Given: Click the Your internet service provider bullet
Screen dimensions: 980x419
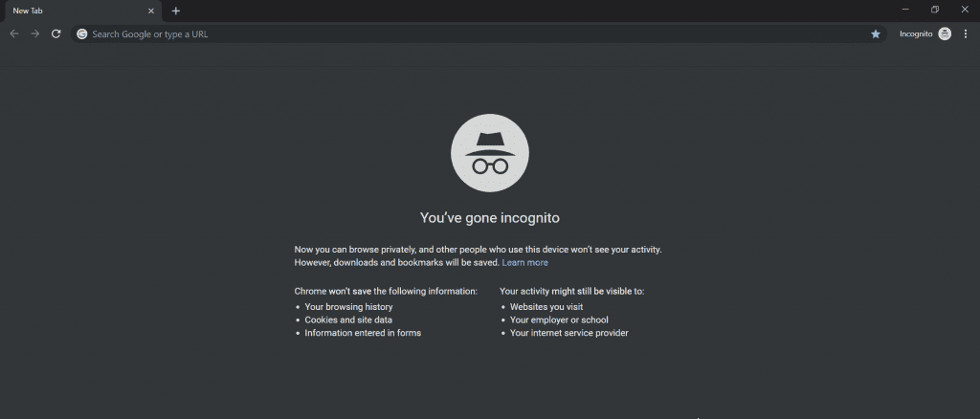Looking at the screenshot, I should click(x=568, y=333).
